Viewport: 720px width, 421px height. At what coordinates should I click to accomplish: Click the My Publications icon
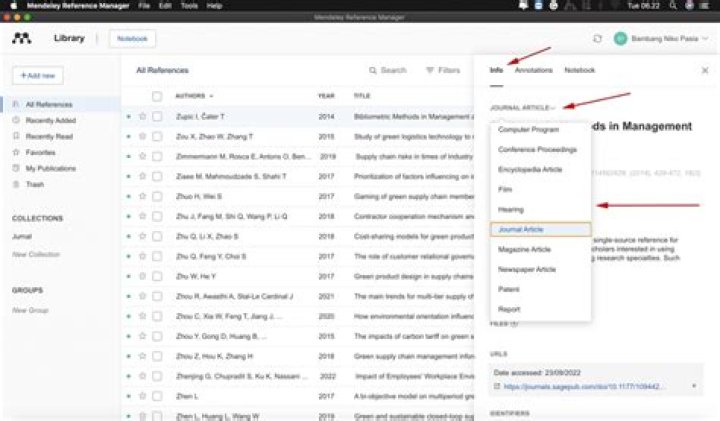pos(16,168)
